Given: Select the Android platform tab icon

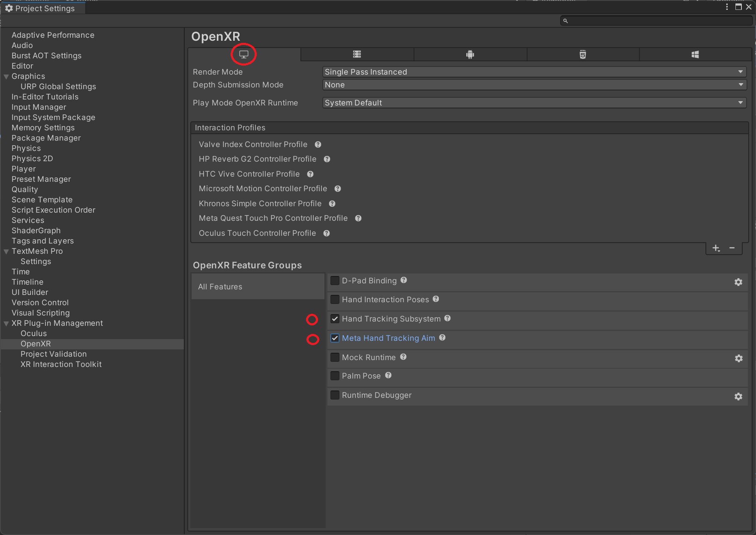Looking at the screenshot, I should coord(470,54).
